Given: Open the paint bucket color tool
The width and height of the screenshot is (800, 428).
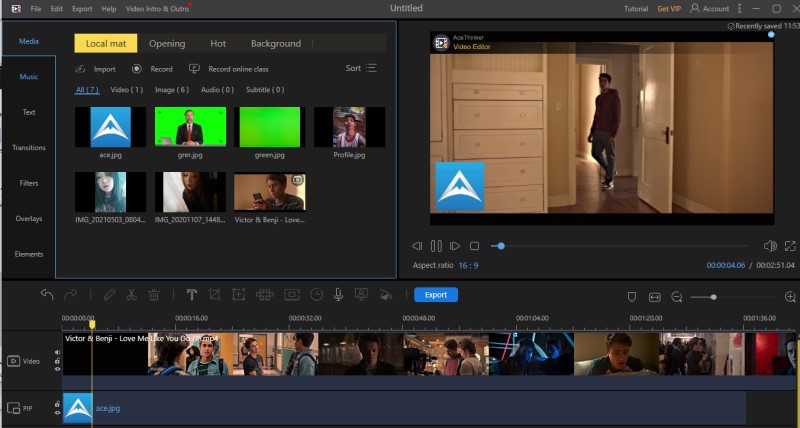Looking at the screenshot, I should (x=386, y=295).
